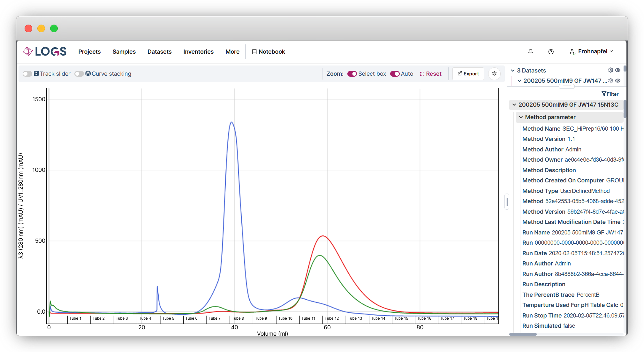
Task: Open the Datasets menu
Action: coord(159,52)
